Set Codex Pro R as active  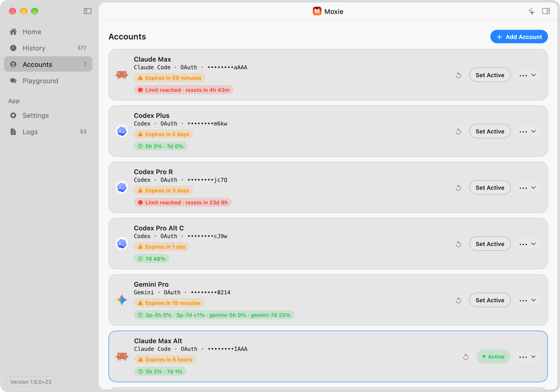(490, 188)
